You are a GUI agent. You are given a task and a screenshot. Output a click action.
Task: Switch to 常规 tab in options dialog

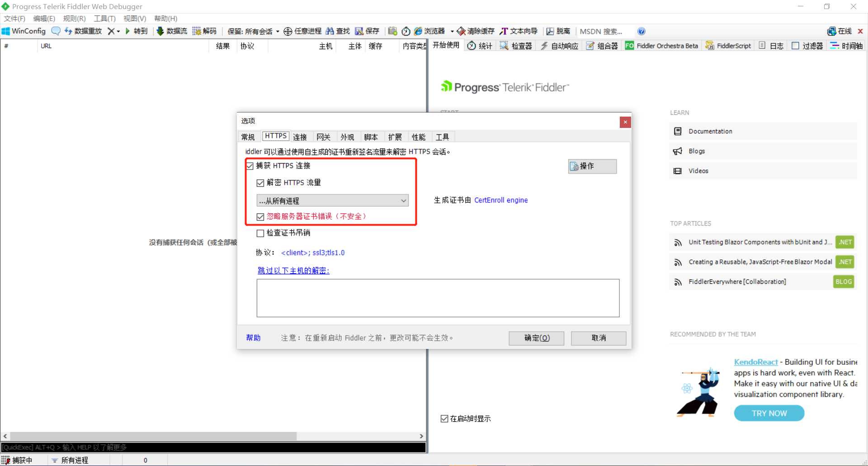point(248,137)
